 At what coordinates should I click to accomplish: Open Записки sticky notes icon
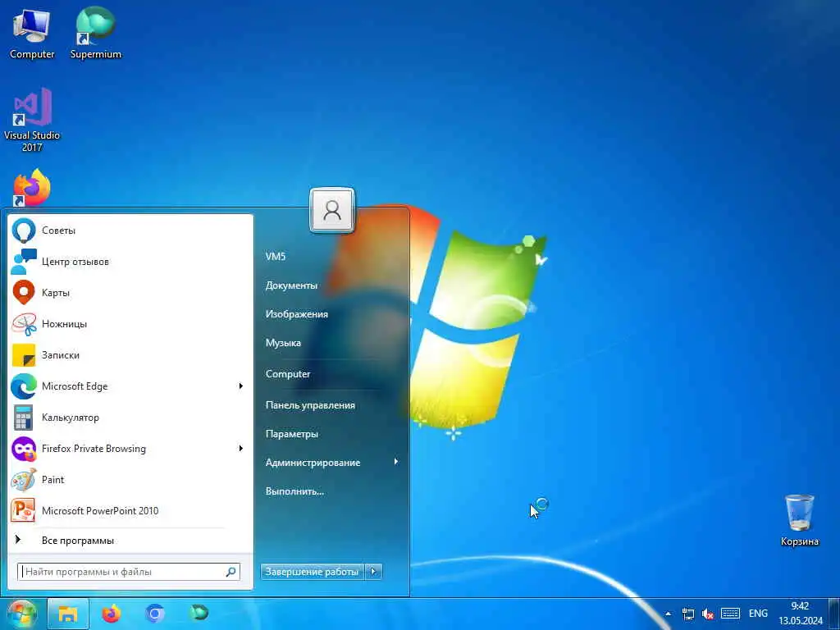(x=24, y=355)
